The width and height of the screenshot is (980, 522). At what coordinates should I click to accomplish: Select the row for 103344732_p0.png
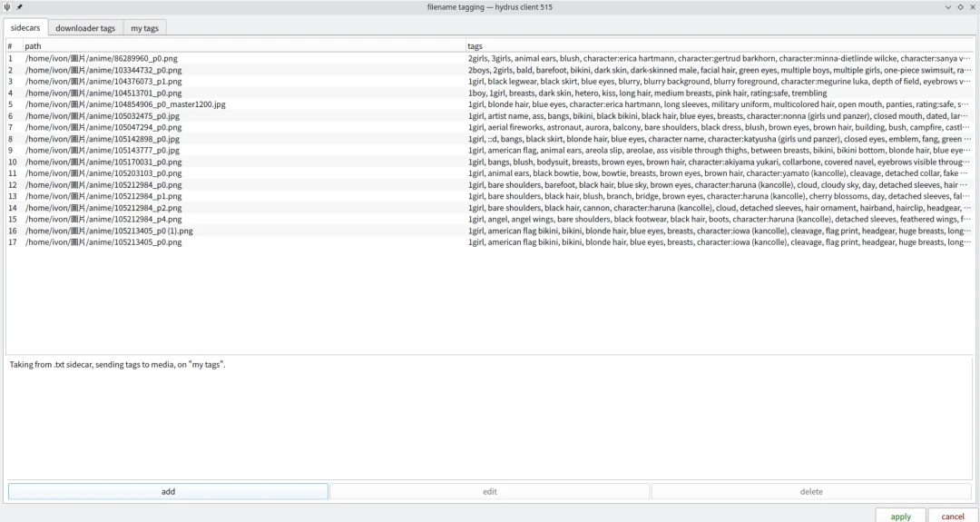pyautogui.click(x=103, y=70)
